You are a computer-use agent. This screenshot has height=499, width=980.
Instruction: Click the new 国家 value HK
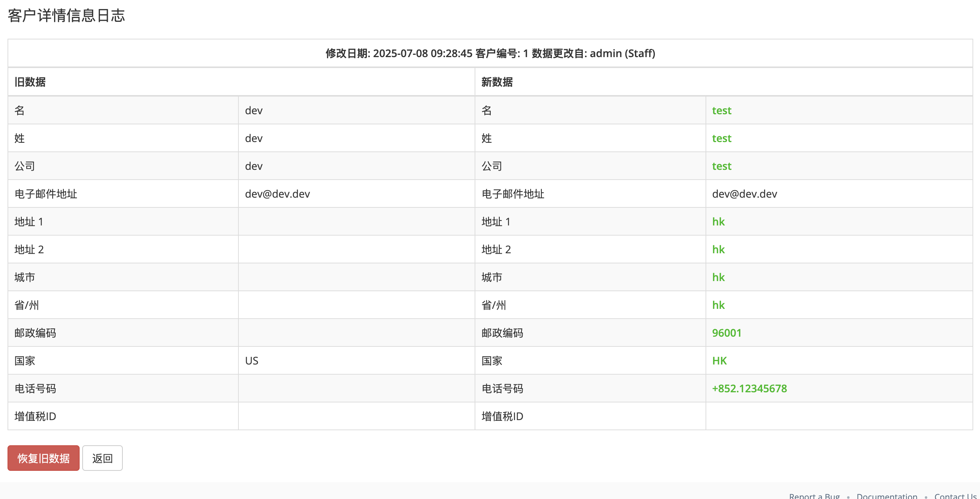click(720, 360)
